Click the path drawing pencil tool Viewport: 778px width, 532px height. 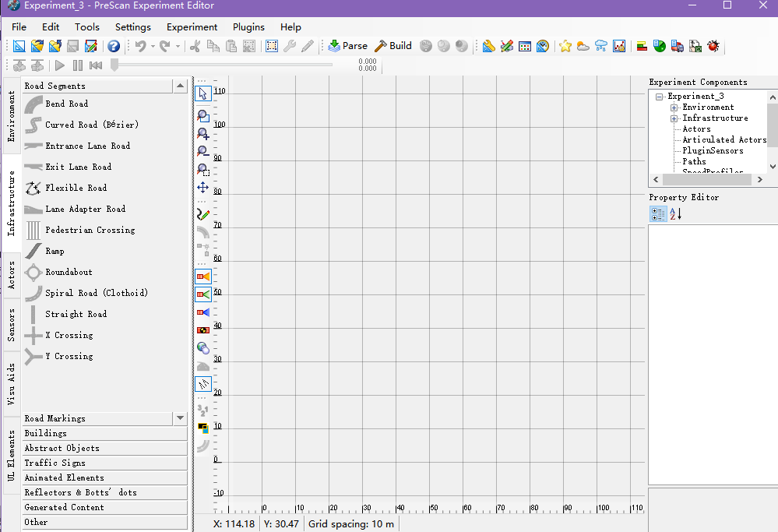pos(203,214)
